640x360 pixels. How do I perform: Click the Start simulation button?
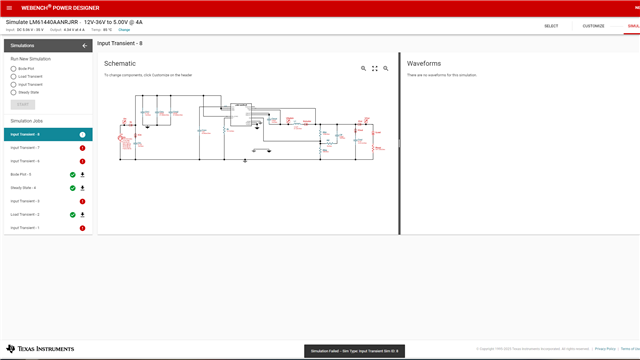pos(23,104)
